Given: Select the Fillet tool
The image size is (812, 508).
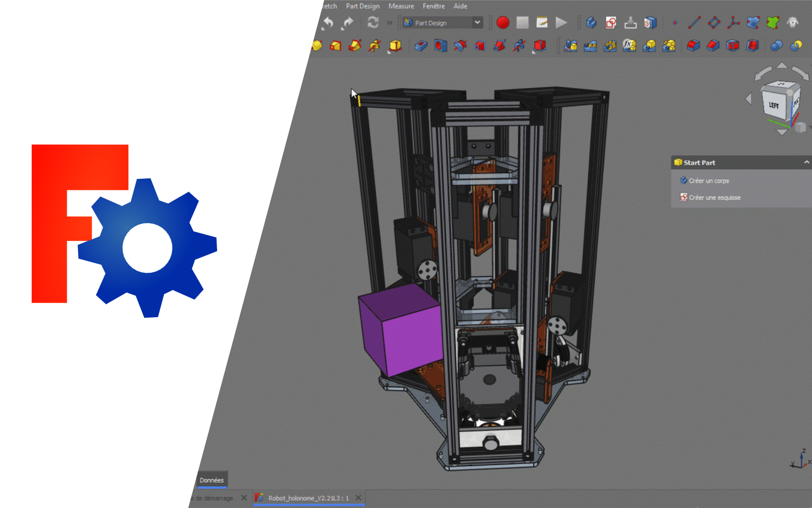Looking at the screenshot, I should (x=692, y=46).
